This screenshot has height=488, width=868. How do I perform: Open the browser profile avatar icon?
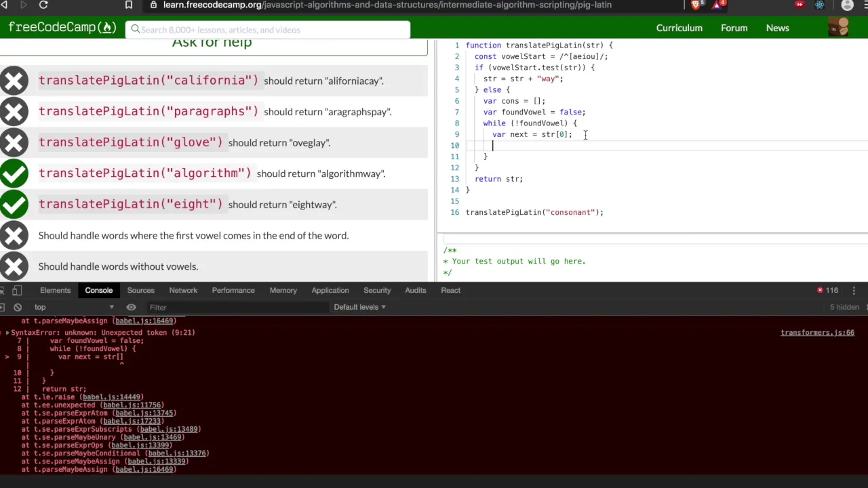(x=847, y=5)
